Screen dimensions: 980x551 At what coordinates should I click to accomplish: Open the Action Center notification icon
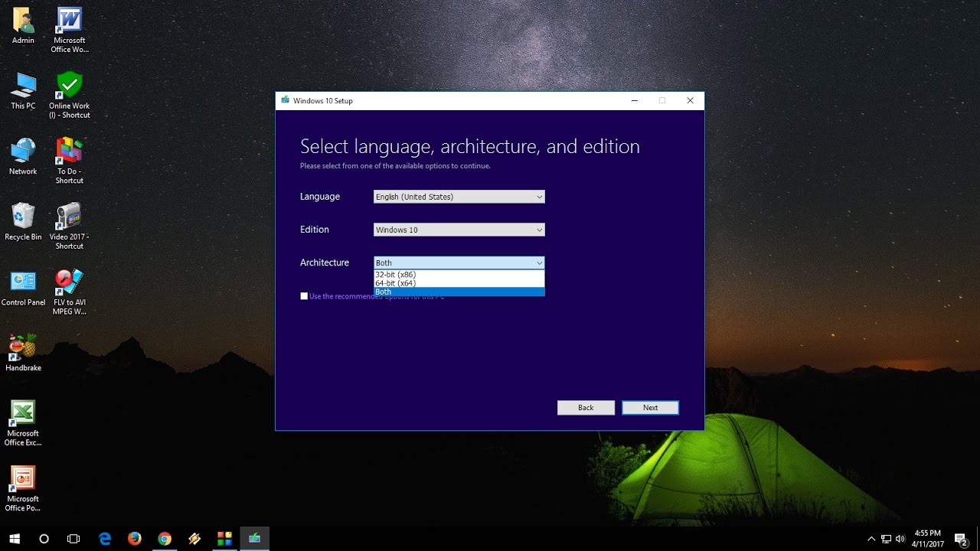[961, 539]
